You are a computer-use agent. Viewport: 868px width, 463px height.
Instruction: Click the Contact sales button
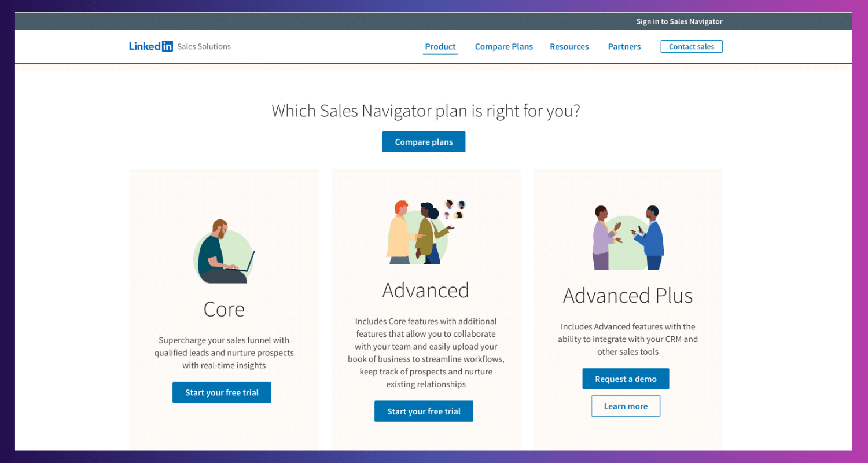pyautogui.click(x=692, y=47)
